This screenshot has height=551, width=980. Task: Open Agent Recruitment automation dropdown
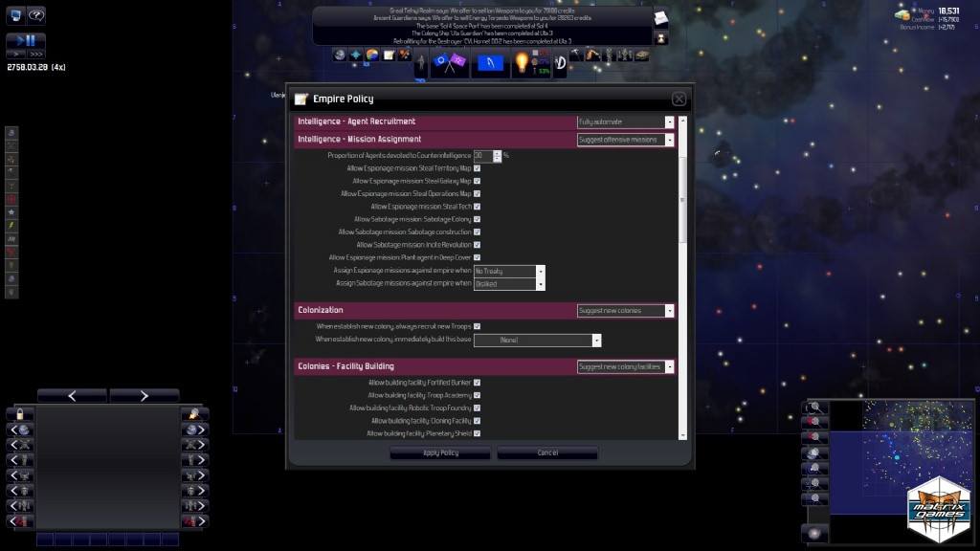pos(625,121)
